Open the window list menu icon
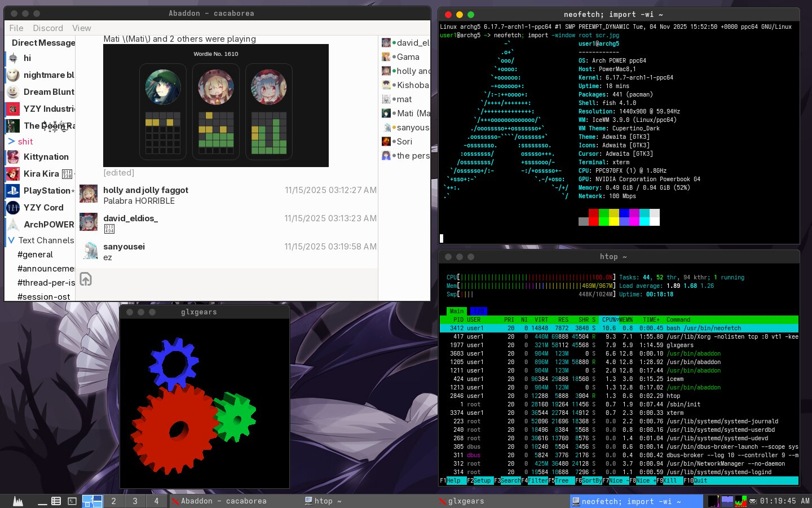 point(56,501)
